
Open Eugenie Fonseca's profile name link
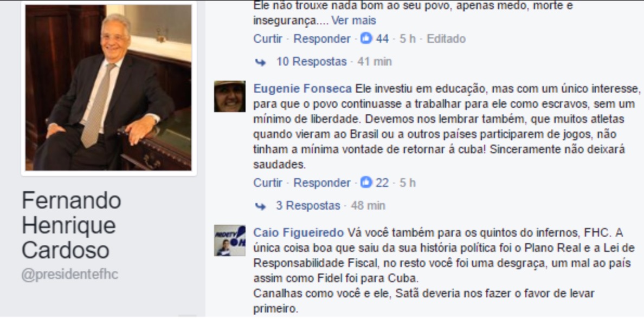coord(302,89)
